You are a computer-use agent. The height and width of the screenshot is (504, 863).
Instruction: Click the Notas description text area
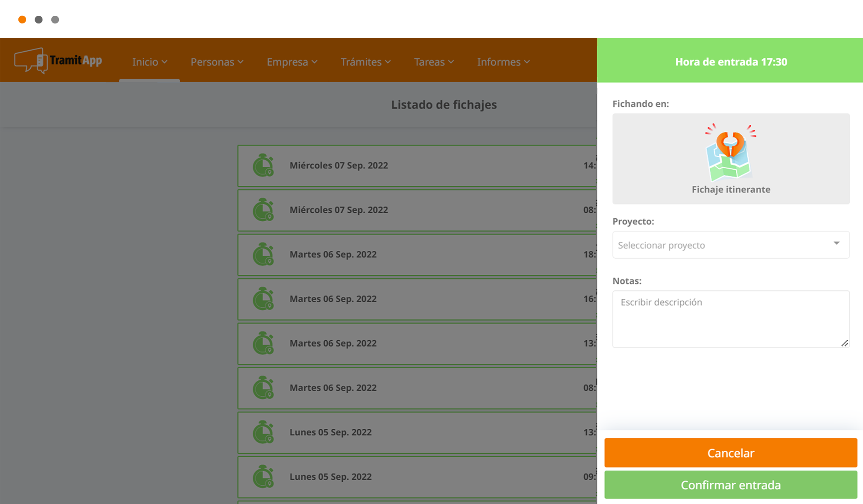(731, 319)
